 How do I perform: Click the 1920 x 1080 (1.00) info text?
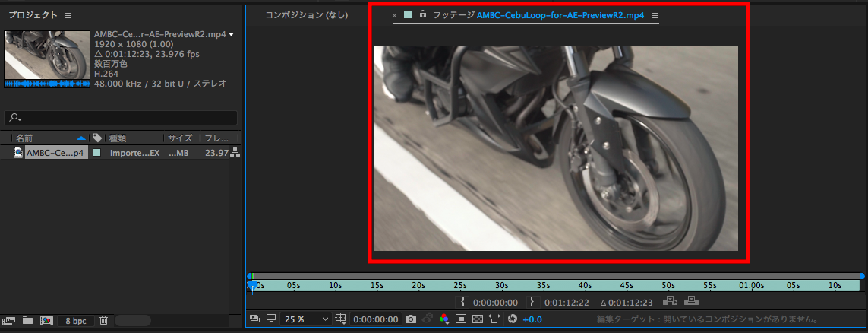click(134, 44)
